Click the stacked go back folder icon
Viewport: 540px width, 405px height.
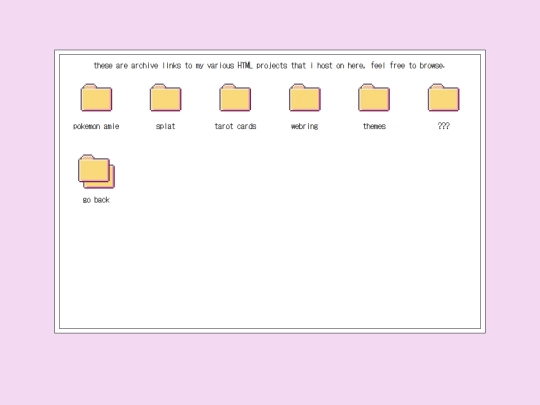[96, 172]
